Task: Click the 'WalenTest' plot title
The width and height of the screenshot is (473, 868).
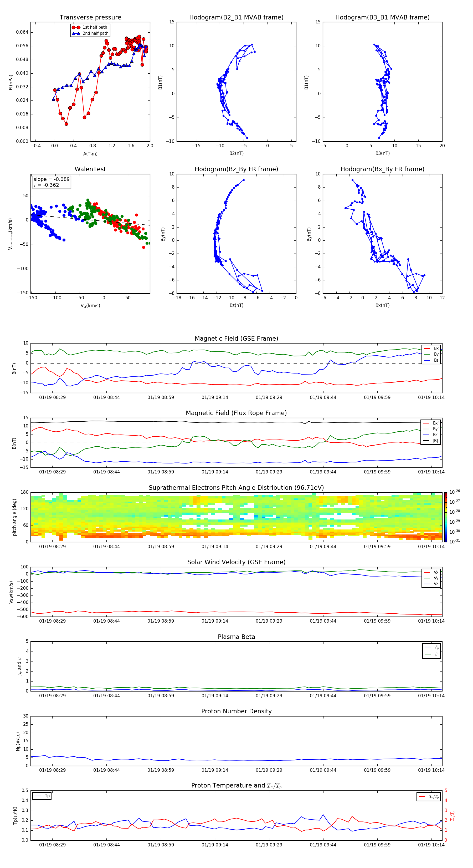Action: [90, 169]
